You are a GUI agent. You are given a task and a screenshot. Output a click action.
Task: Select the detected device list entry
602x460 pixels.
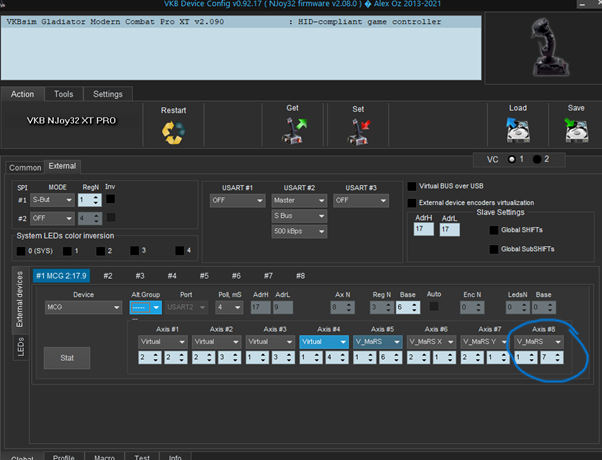[x=241, y=22]
